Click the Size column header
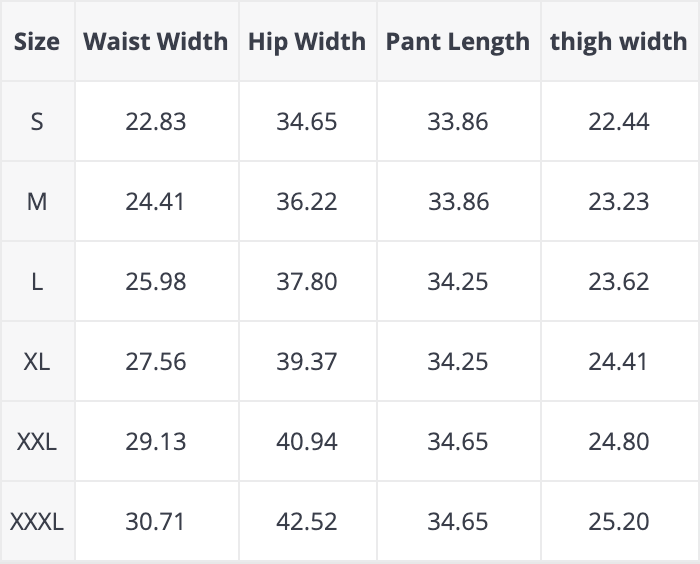Screen dimensions: 700x564 37,42
